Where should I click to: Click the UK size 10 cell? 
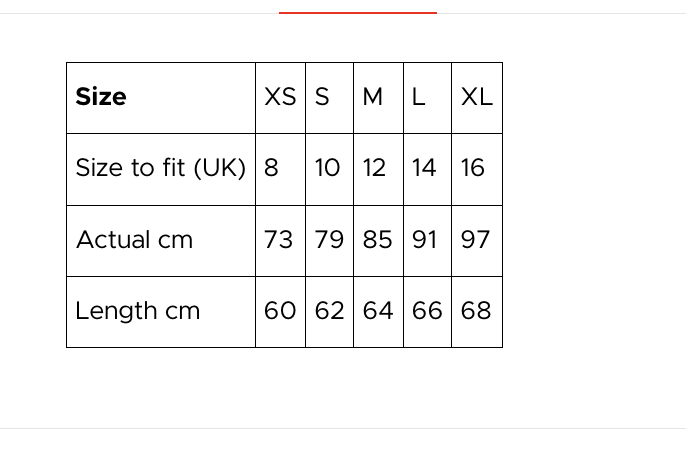pos(327,168)
